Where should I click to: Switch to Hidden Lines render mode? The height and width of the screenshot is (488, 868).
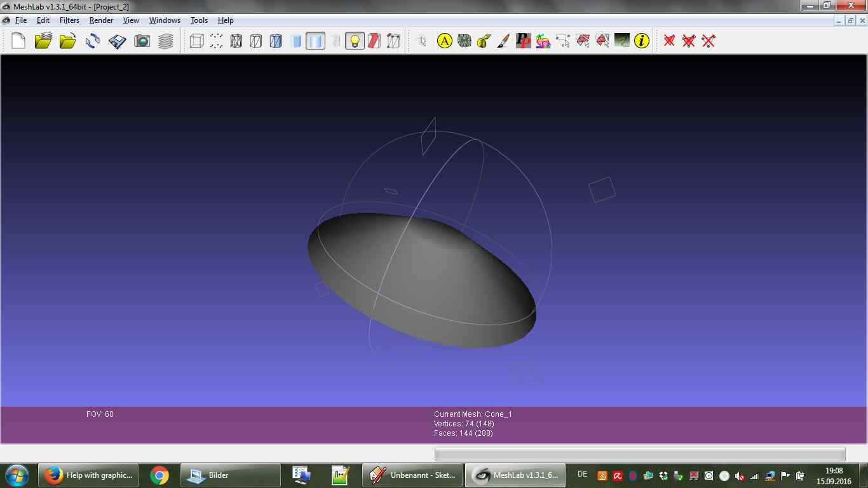point(256,41)
